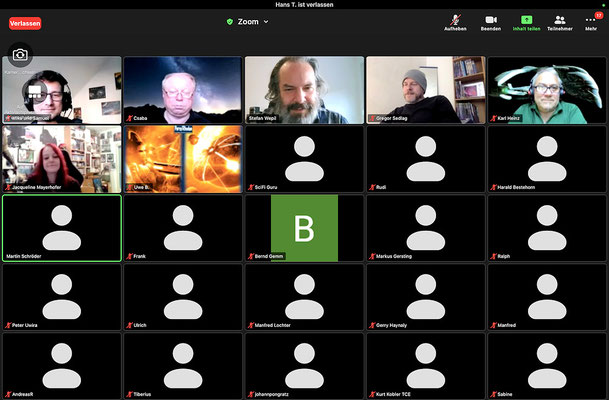Click the muted mic icon beside Sabine
The image size is (609, 400).
(x=494, y=394)
